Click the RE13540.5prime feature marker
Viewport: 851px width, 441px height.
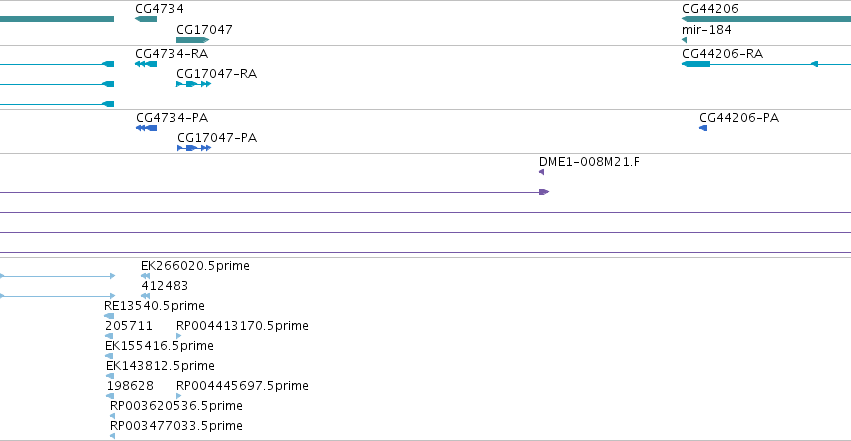(x=109, y=316)
